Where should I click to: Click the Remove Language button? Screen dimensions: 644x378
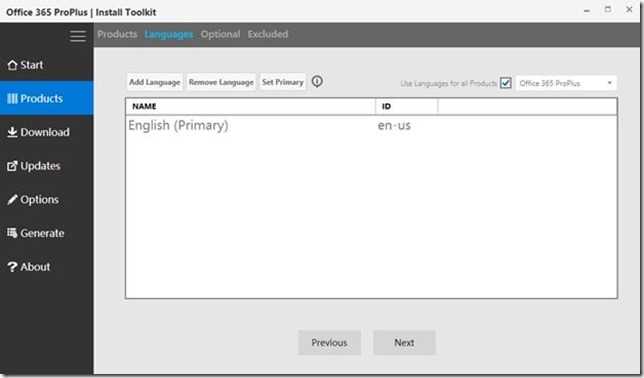click(221, 82)
